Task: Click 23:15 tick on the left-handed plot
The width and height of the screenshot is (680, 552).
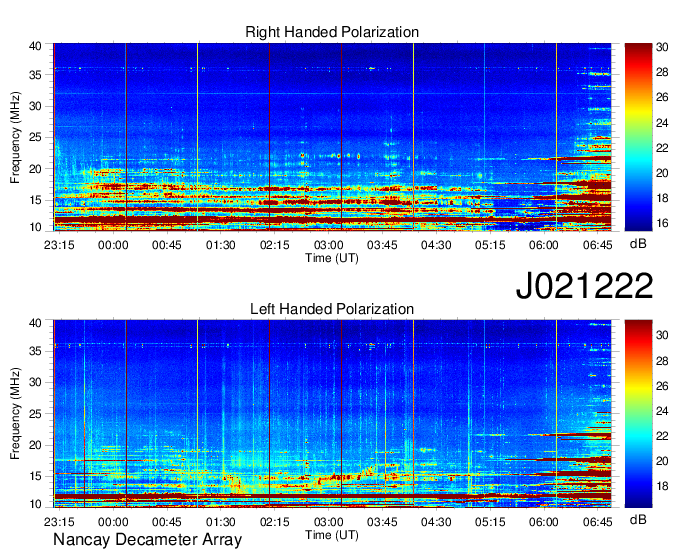Action: click(x=59, y=522)
